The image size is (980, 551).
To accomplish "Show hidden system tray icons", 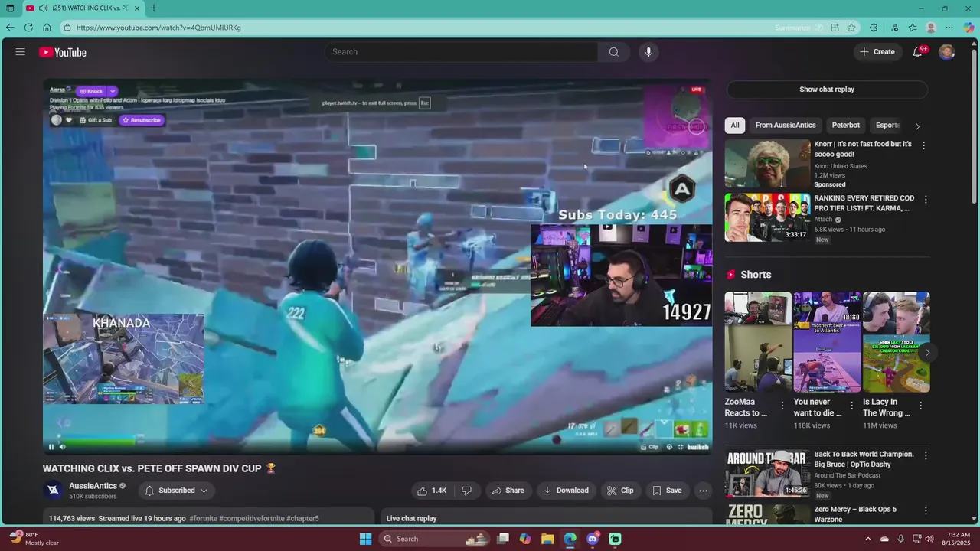I will coord(867,539).
